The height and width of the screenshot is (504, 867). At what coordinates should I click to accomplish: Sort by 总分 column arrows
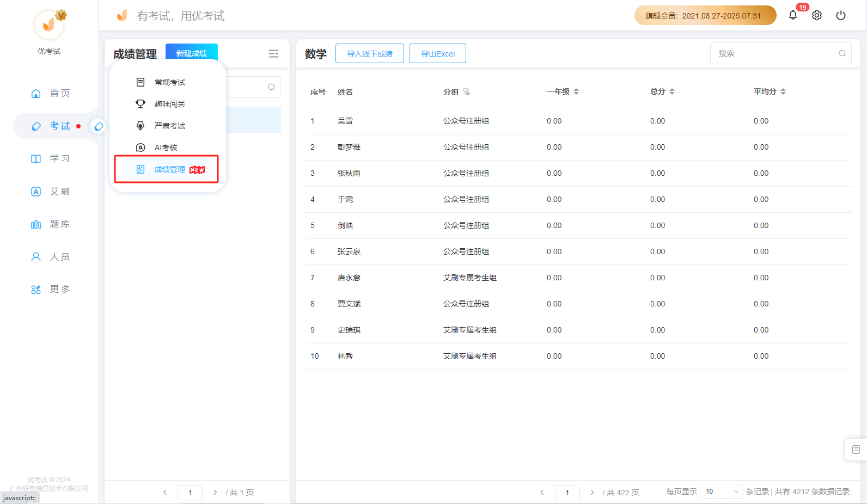point(672,91)
